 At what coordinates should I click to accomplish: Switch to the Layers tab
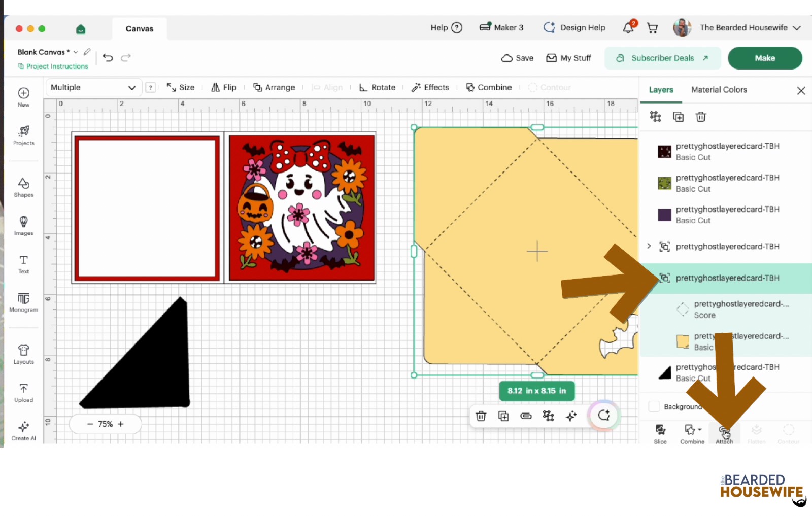661,90
